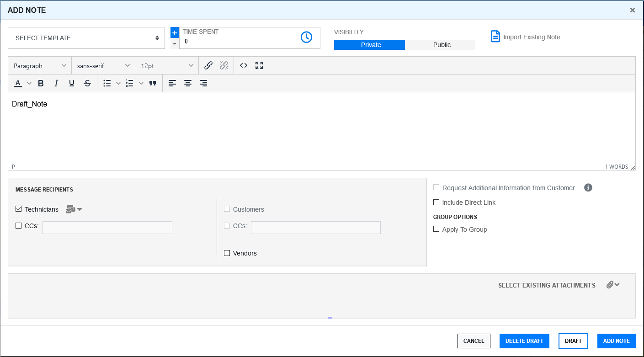Open the technician recipients selector dropdown

pyautogui.click(x=74, y=209)
